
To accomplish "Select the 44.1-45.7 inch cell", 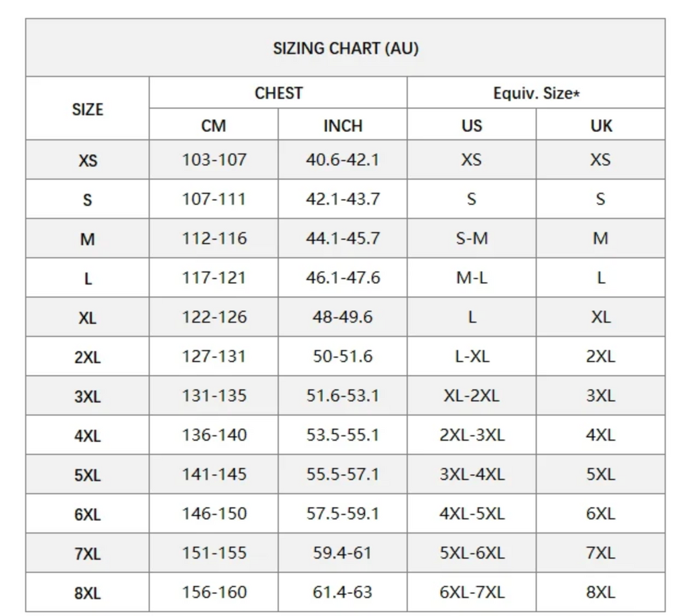I will point(343,238).
